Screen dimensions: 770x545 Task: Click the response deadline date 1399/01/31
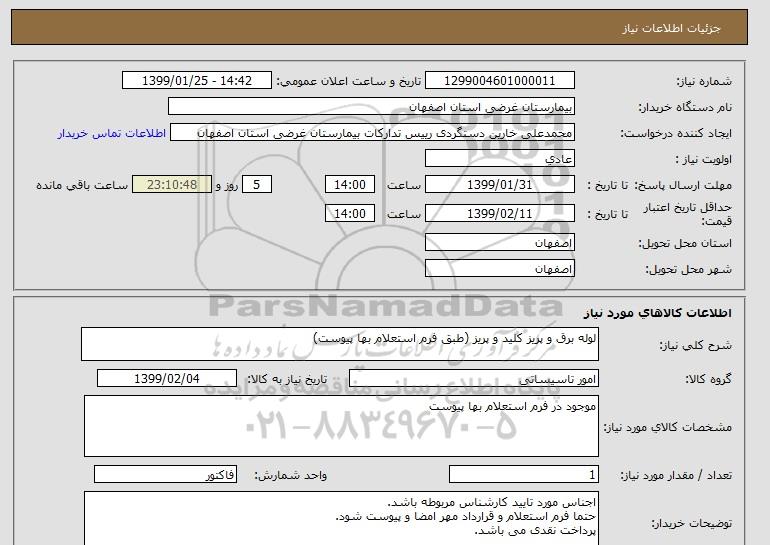point(499,185)
